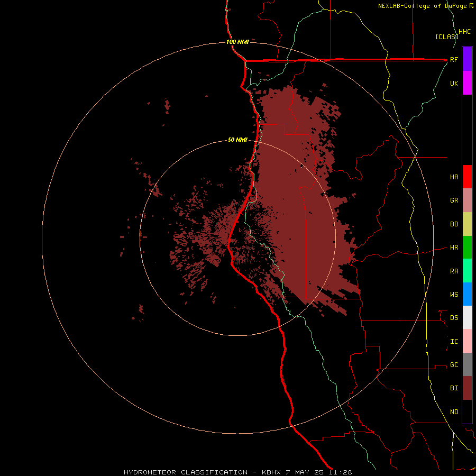Click the purple RF color swatch

[x=467, y=59]
